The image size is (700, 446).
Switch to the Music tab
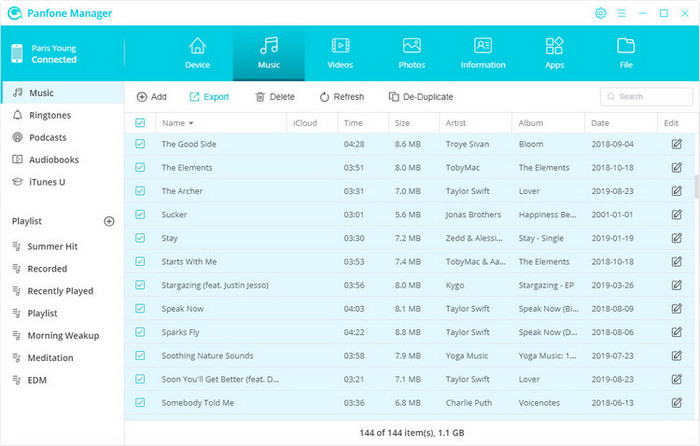(269, 53)
